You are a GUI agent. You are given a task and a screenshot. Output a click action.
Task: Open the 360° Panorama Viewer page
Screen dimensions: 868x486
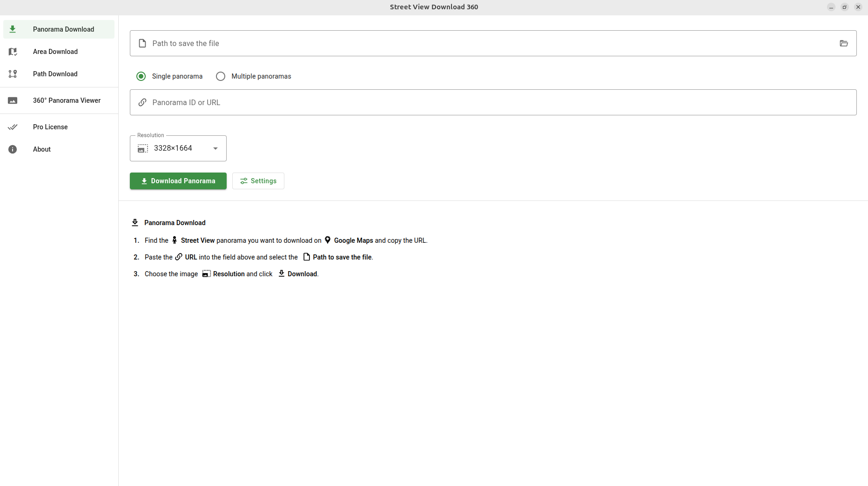[x=67, y=100]
